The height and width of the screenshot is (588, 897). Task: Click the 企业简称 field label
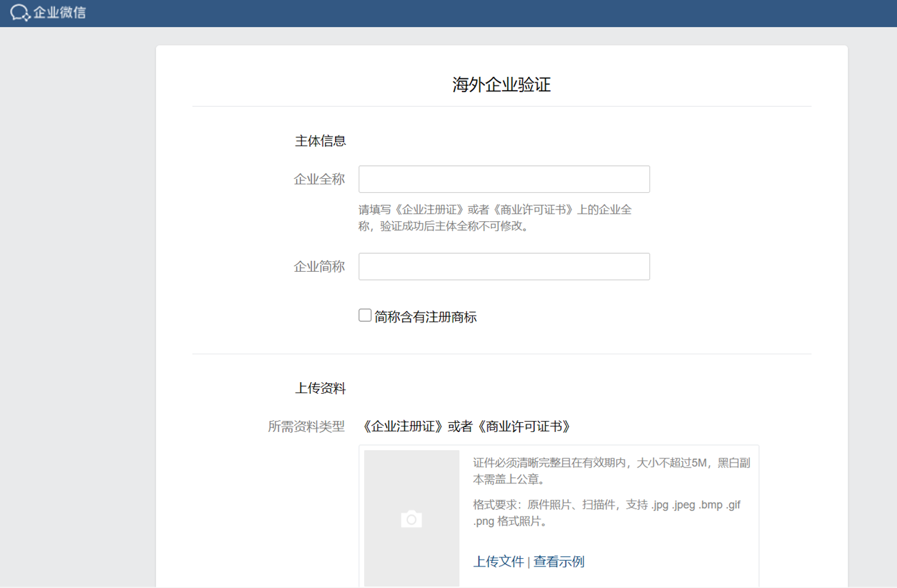click(319, 266)
